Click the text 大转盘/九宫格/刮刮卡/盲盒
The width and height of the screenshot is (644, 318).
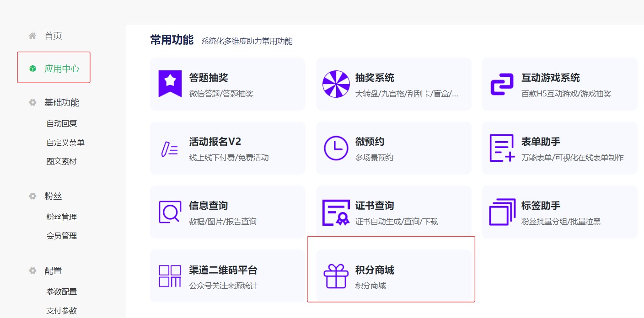click(x=407, y=94)
